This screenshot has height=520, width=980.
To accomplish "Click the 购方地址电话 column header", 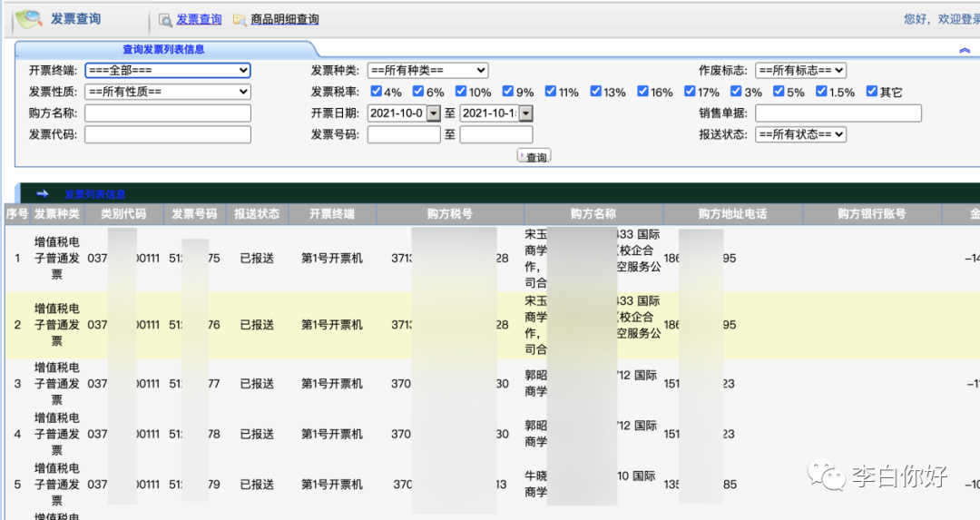I will [x=733, y=214].
